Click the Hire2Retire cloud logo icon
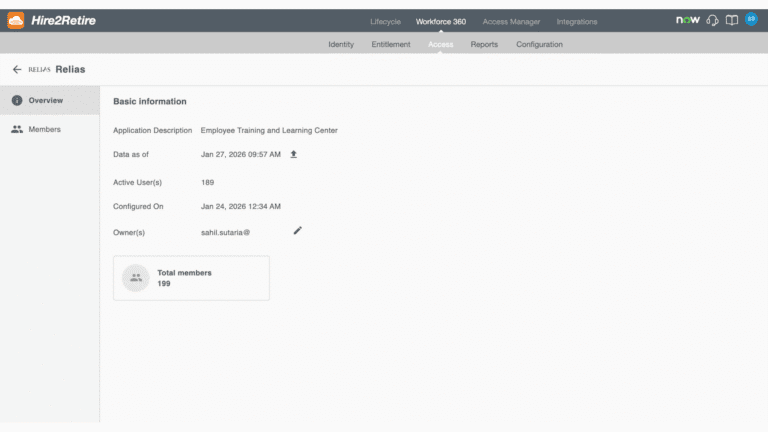This screenshot has width=768, height=432. click(x=16, y=21)
